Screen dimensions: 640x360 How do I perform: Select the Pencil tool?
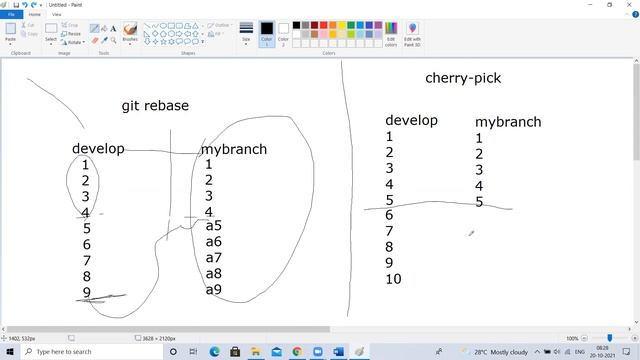click(x=95, y=28)
